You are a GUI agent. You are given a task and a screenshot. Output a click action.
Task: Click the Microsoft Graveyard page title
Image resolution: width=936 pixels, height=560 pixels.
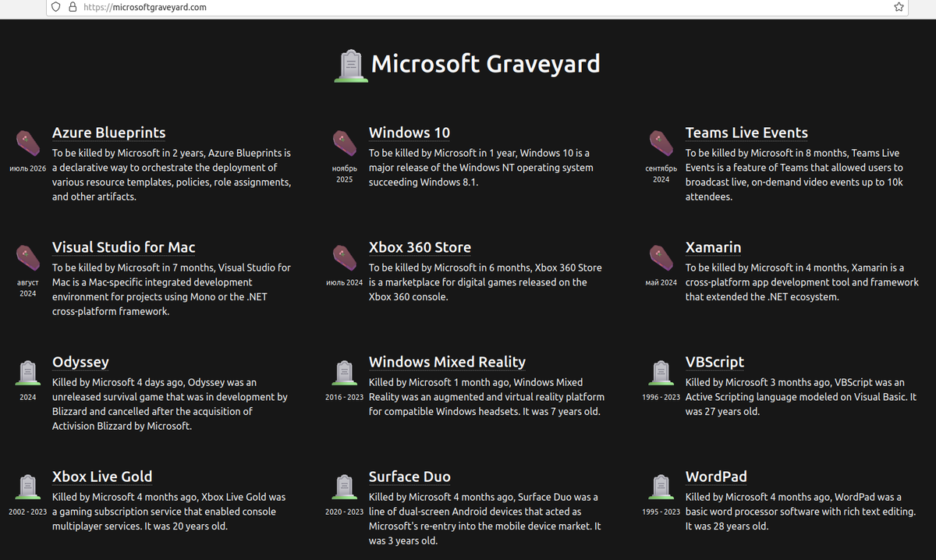click(x=485, y=63)
